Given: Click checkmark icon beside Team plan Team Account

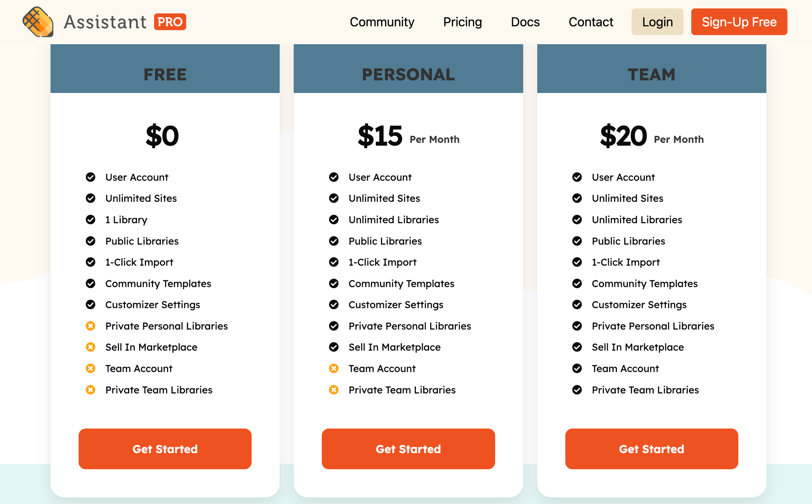Looking at the screenshot, I should [577, 369].
